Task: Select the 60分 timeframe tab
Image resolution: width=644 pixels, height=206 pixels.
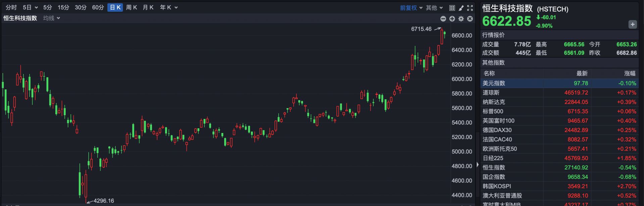Action: tap(98, 7)
